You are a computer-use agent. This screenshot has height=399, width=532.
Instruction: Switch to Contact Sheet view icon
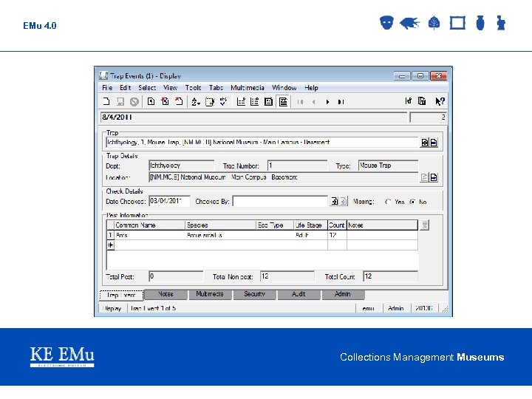tap(254, 101)
